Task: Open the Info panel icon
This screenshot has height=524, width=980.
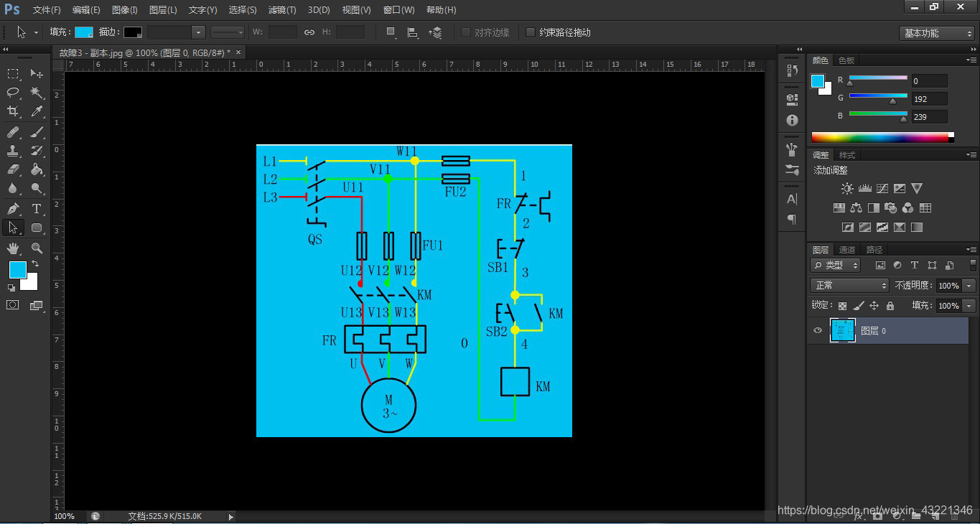Action: pos(792,120)
